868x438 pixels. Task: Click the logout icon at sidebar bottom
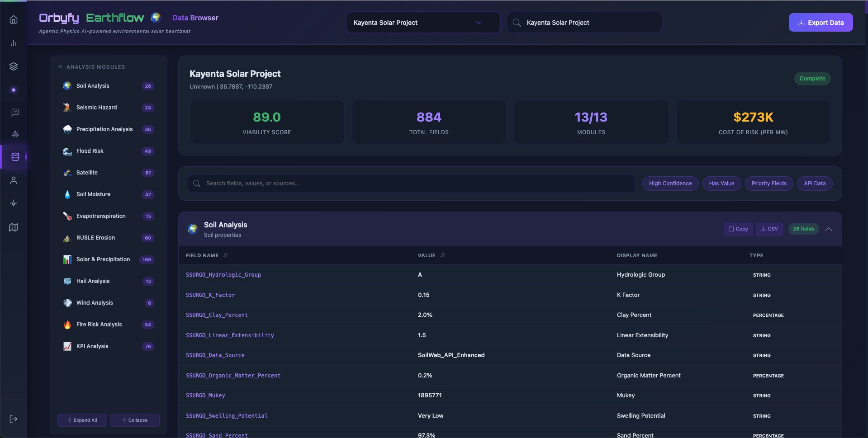click(x=14, y=419)
